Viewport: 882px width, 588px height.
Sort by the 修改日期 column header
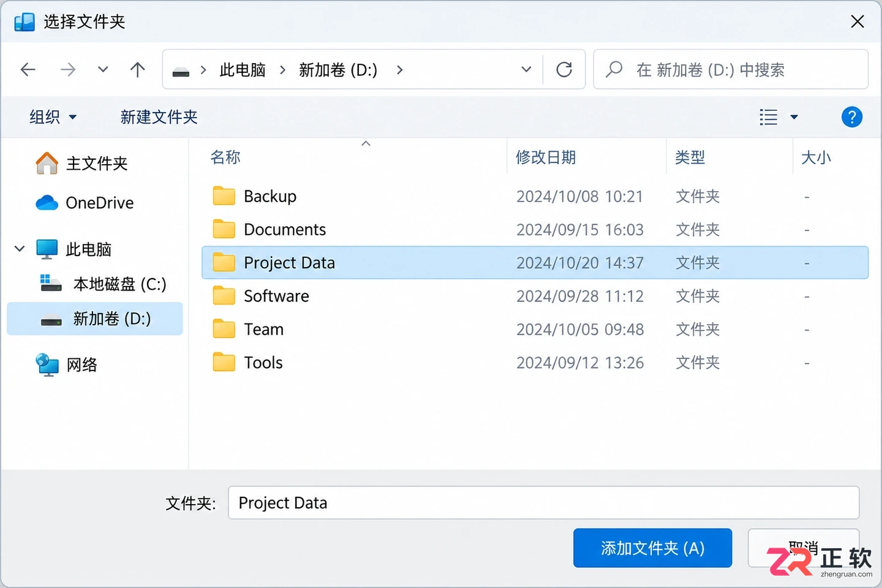[546, 157]
